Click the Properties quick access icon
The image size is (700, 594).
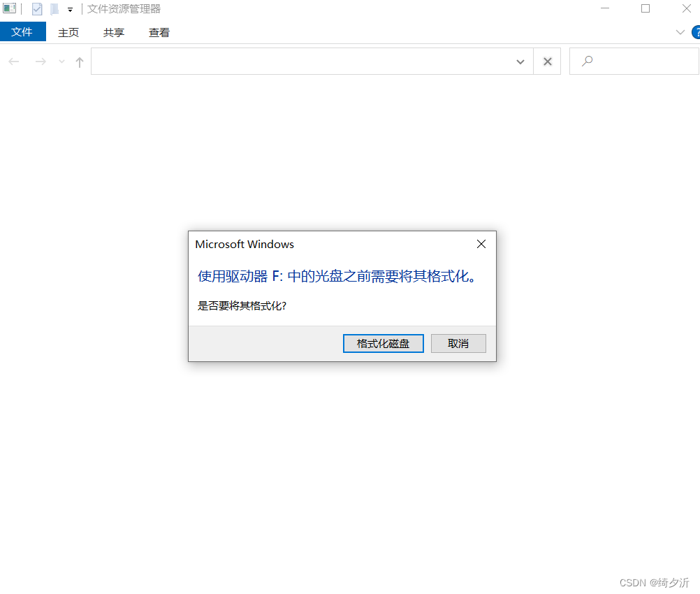[37, 9]
